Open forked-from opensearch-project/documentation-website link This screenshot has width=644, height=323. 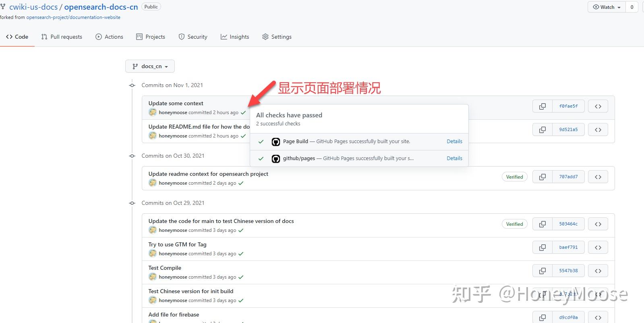pos(73,17)
